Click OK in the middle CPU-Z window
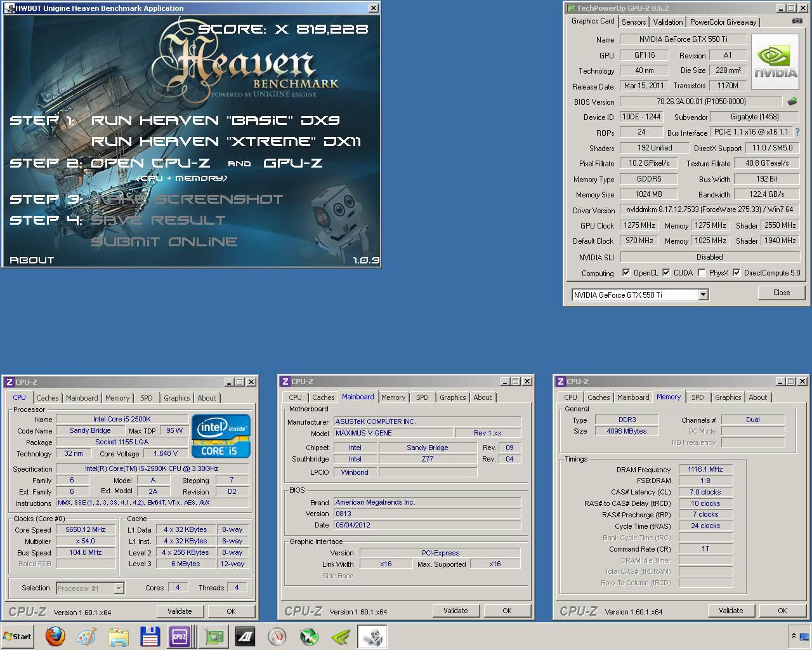This screenshot has width=812, height=650. click(x=507, y=611)
